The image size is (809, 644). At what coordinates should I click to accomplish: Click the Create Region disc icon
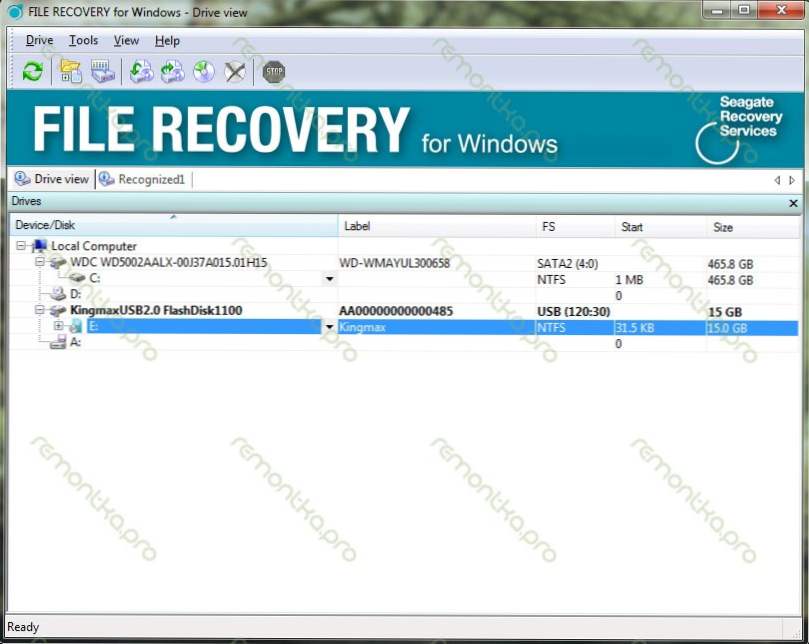(x=204, y=71)
